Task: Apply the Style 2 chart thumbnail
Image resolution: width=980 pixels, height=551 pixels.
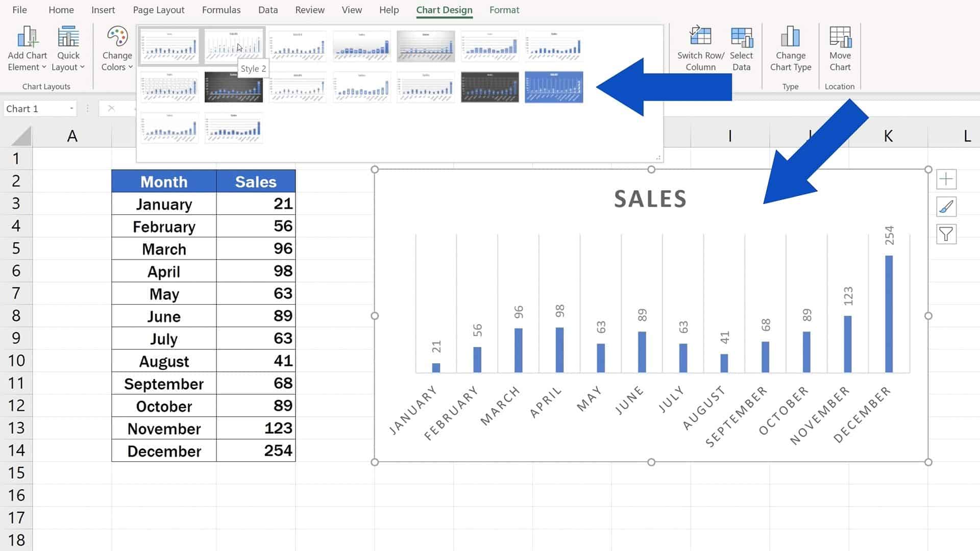Action: [x=234, y=45]
